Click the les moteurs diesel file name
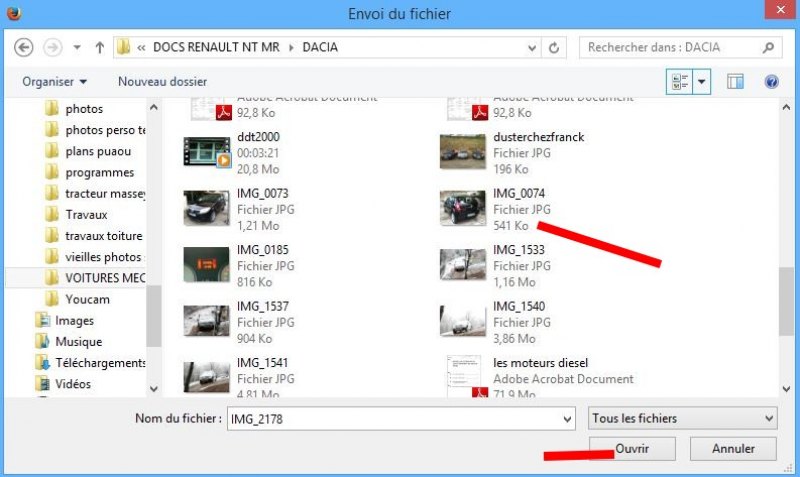800x477 pixels. [540, 363]
